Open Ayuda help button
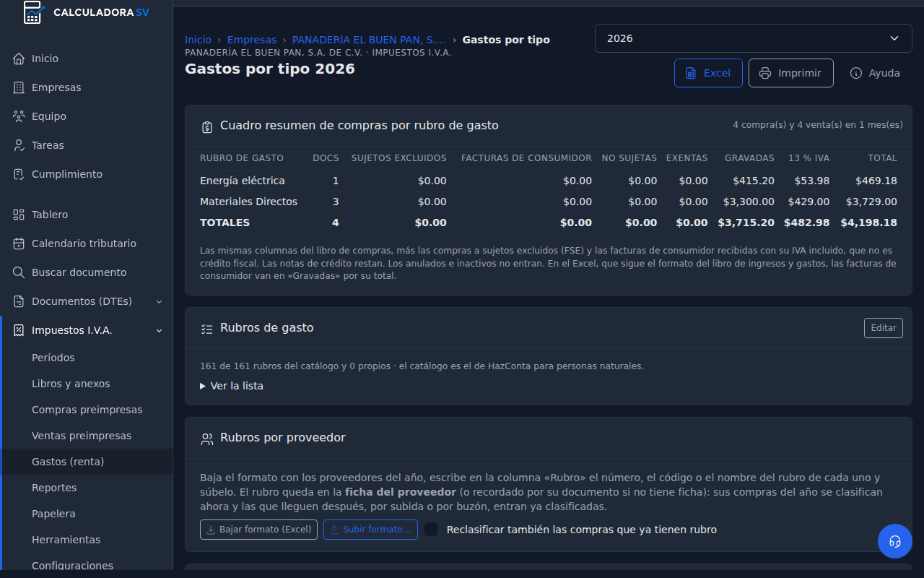 876,73
